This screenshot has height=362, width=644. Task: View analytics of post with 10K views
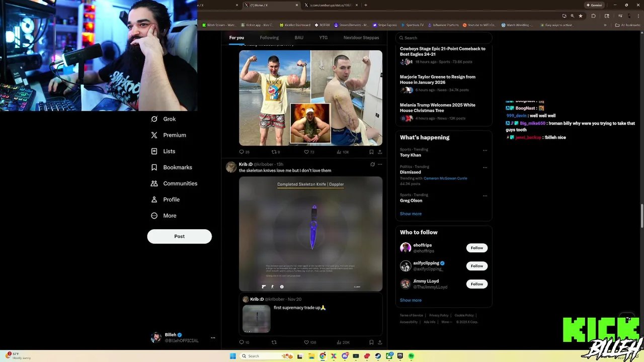coord(343,152)
